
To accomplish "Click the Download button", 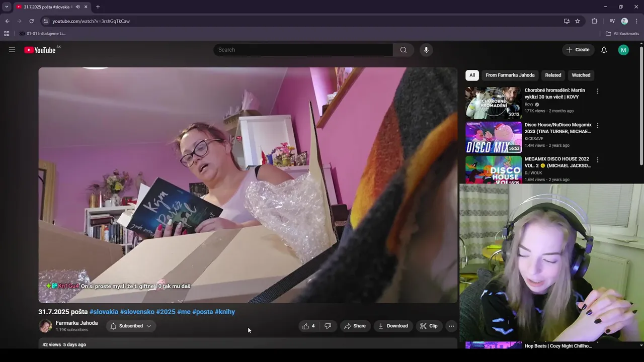I will tap(393, 326).
